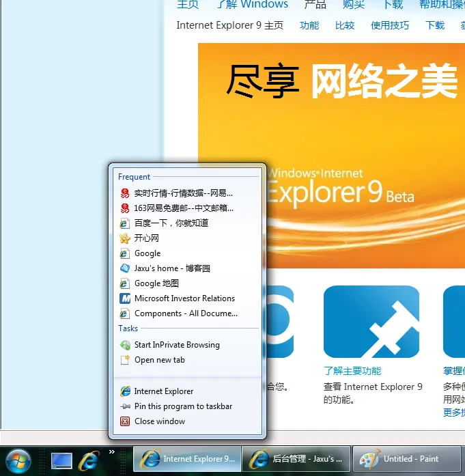
Task: Click the 查看 Internet Explorer 9 的功能 text
Action: pyautogui.click(x=373, y=393)
